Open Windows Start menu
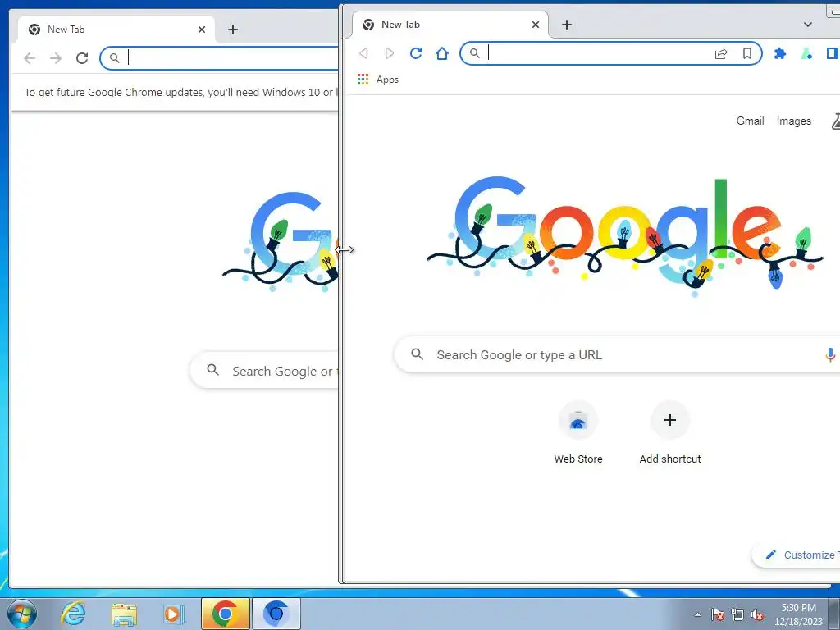840x630 pixels. point(21,614)
